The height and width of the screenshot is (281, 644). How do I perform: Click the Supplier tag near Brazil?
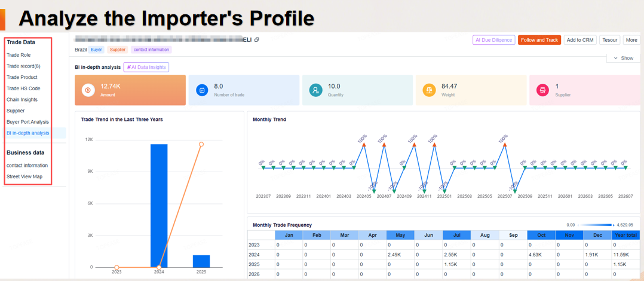coord(118,50)
